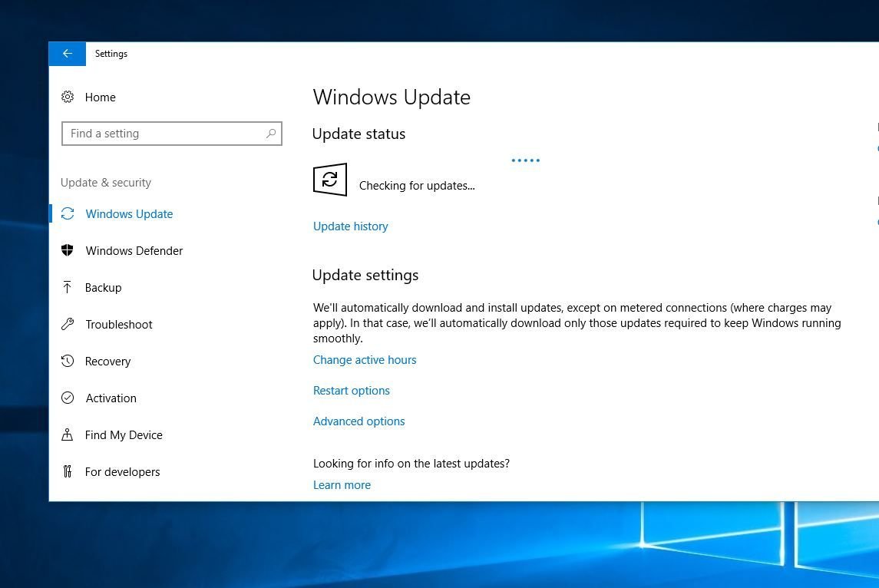879x588 pixels.
Task: Open Windows Defender settings
Action: 134,250
